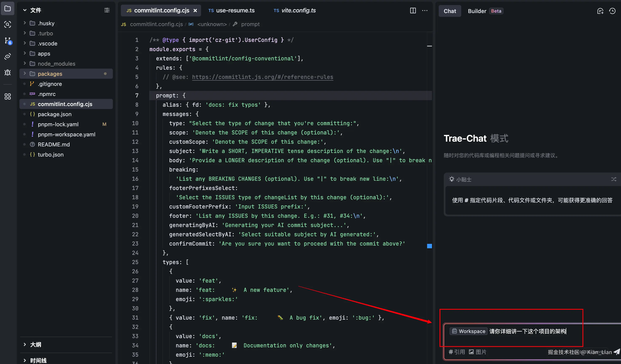
Task: Start a new chat with plus icon
Action: coord(600,11)
